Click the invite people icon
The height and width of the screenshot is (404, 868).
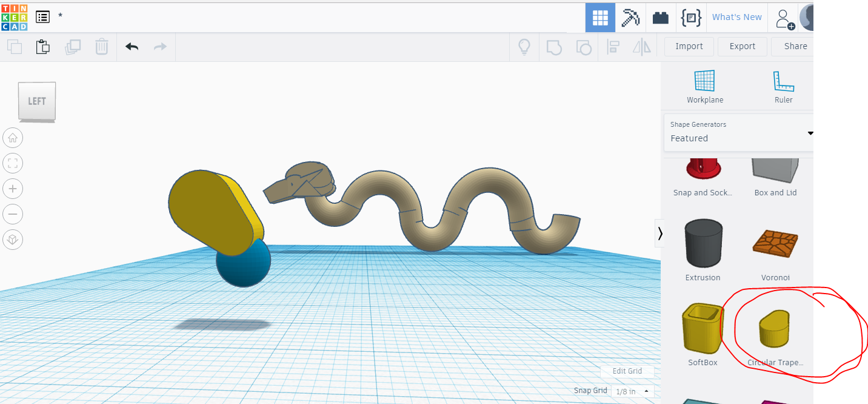point(784,18)
